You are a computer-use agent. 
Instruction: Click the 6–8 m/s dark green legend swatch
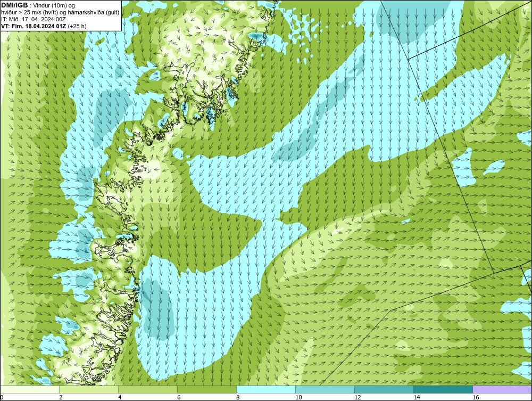pos(207,389)
